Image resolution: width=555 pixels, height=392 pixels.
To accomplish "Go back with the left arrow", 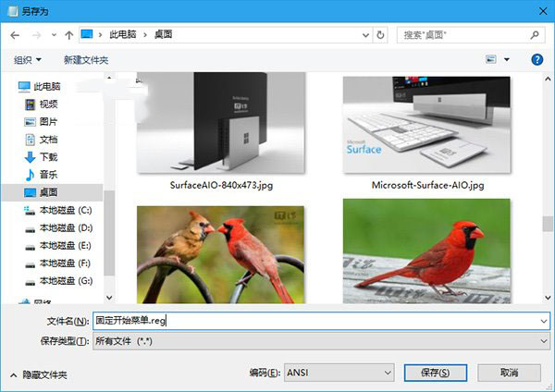I will (x=15, y=35).
